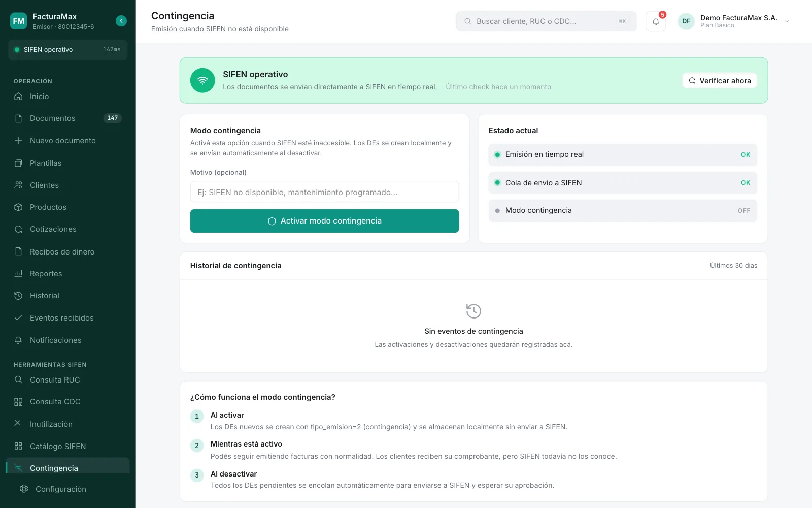Click the Historial clock icon in the sidebar
Image resolution: width=812 pixels, height=508 pixels.
(18, 296)
